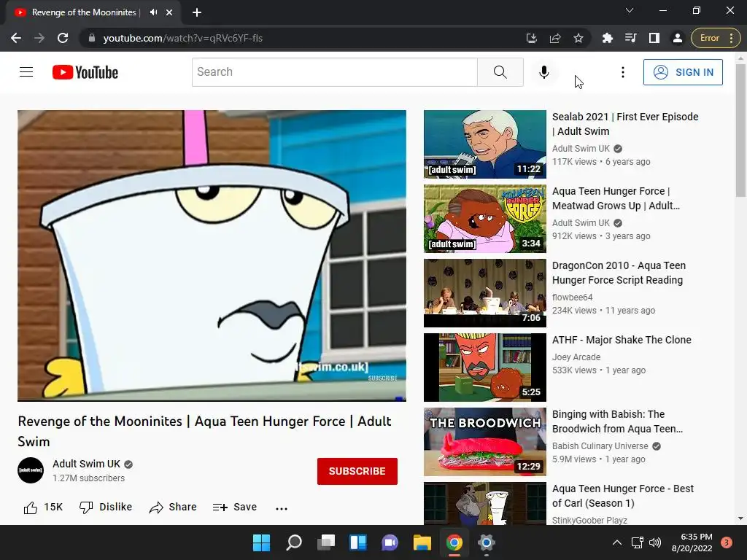The image size is (747, 560).
Task: Open File Explorer from taskbar
Action: tap(422, 542)
